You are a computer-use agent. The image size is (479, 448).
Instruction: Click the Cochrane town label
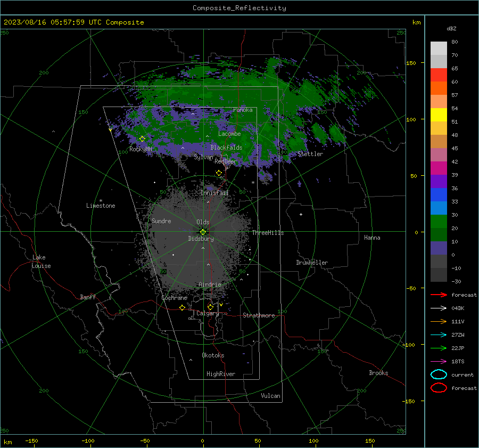174,298
